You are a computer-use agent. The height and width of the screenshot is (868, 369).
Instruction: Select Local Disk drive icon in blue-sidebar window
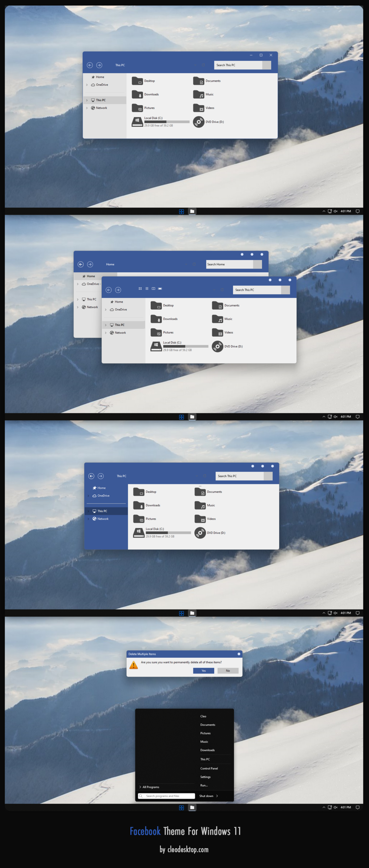138,533
